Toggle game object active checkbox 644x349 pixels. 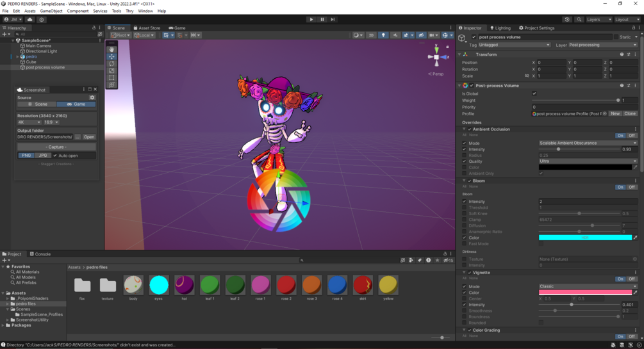[474, 37]
